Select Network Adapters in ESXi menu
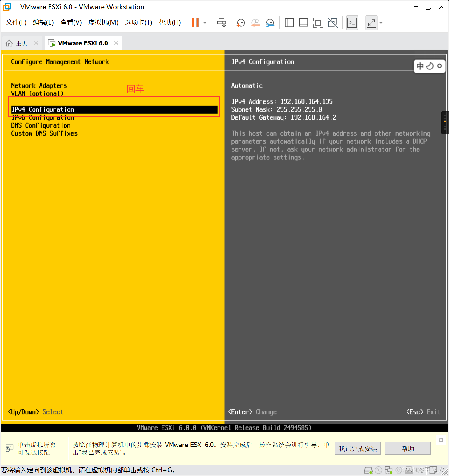Viewport: 449px width, 476px height. click(x=39, y=86)
